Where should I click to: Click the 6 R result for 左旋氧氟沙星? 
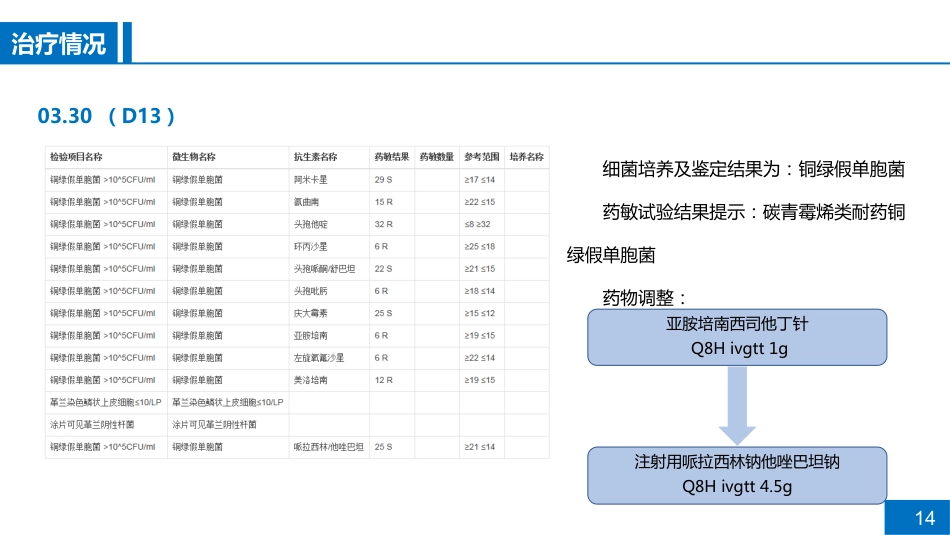point(381,358)
